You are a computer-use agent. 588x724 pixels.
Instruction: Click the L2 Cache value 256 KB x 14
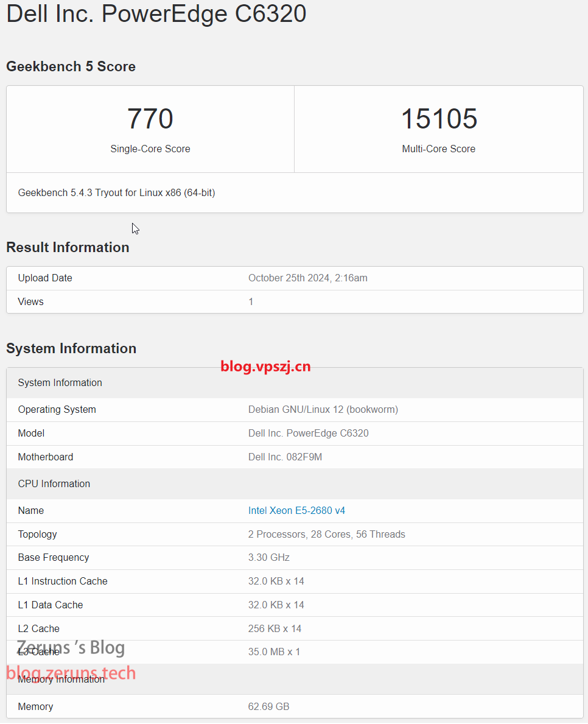(275, 628)
